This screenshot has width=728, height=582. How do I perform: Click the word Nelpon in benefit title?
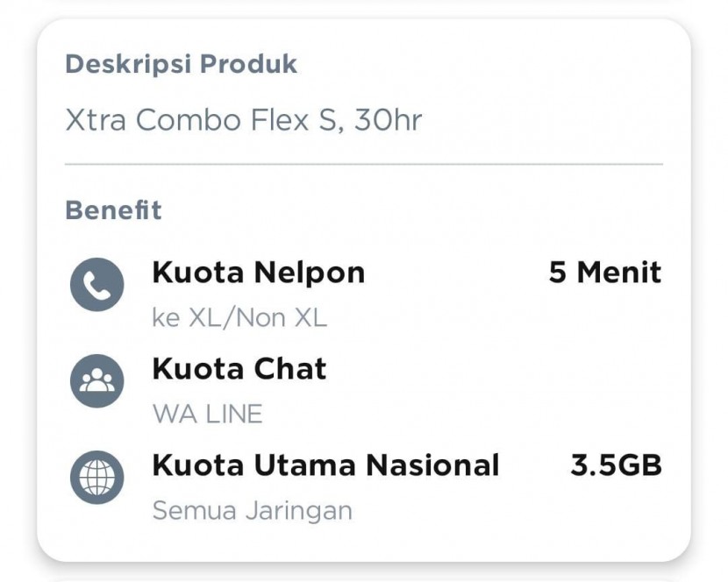coord(310,273)
